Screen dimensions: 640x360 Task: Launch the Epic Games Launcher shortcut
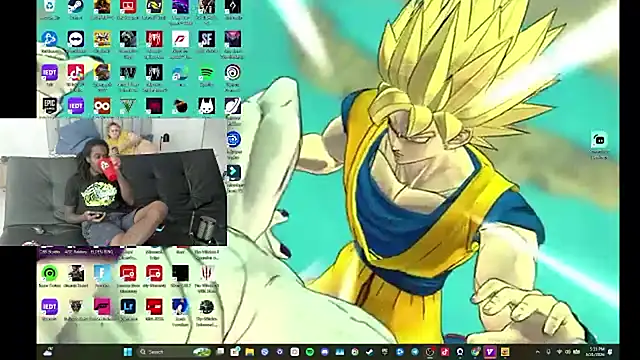click(49, 106)
